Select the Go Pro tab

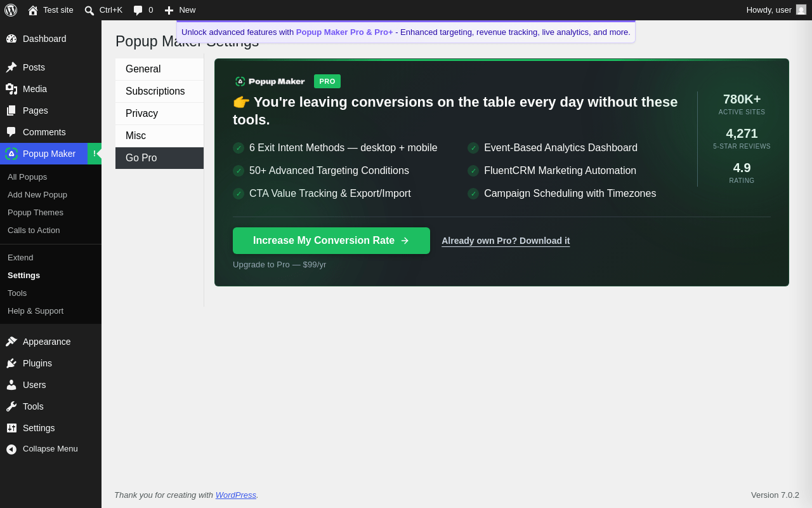[x=159, y=158]
